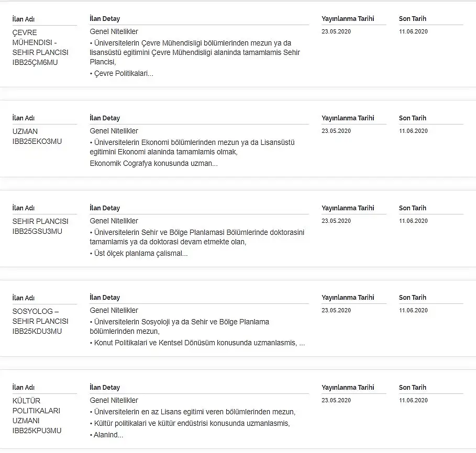The image size is (476, 453).
Task: Click the Çevre Mühendisligi detail description text
Action: pyautogui.click(x=195, y=52)
